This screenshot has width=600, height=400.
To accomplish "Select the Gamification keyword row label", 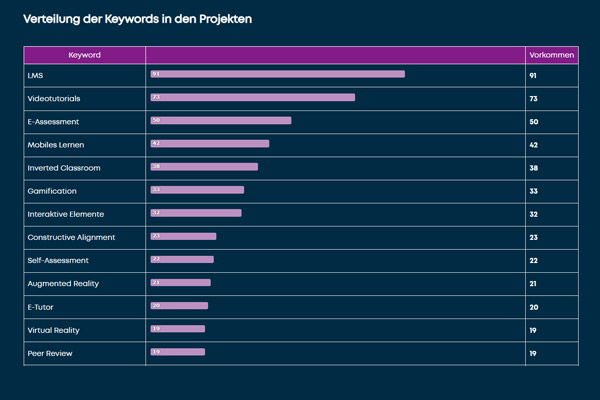I will point(52,191).
